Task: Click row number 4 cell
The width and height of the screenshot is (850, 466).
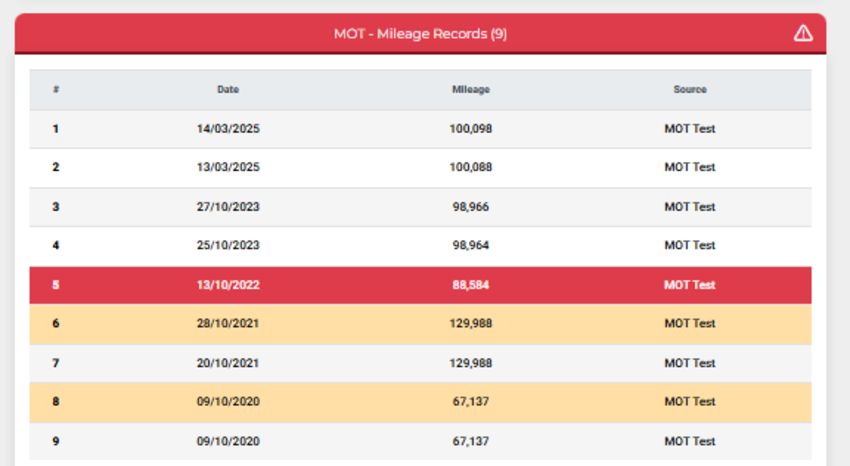Action: [56, 245]
